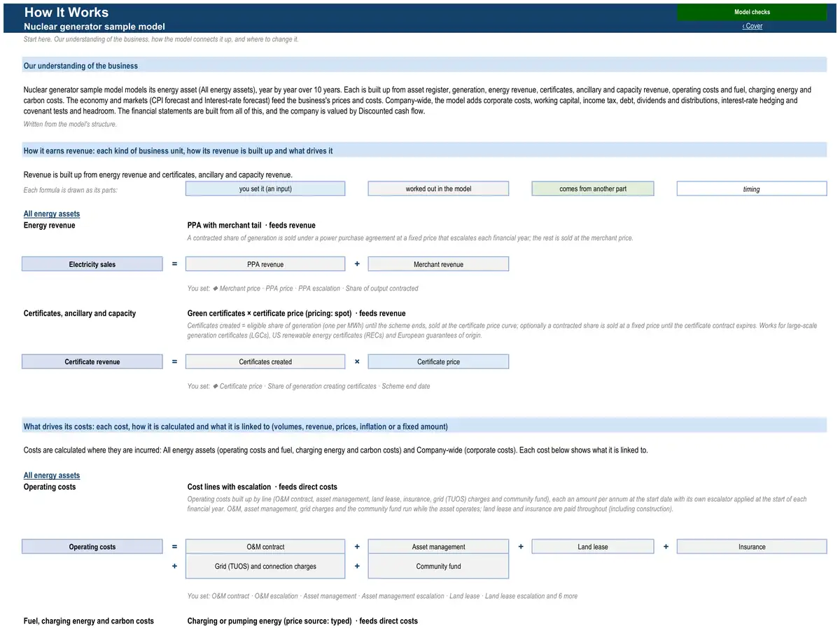Open All energy assets link above Energy revenue
The height and width of the screenshot is (629, 840).
[52, 214]
